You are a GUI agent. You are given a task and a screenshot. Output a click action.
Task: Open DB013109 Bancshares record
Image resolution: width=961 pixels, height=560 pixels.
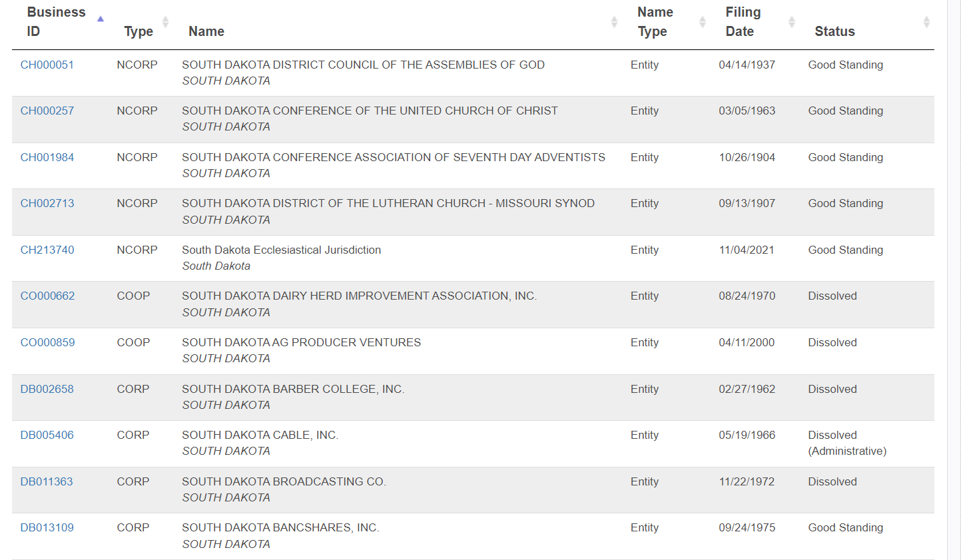(x=47, y=527)
